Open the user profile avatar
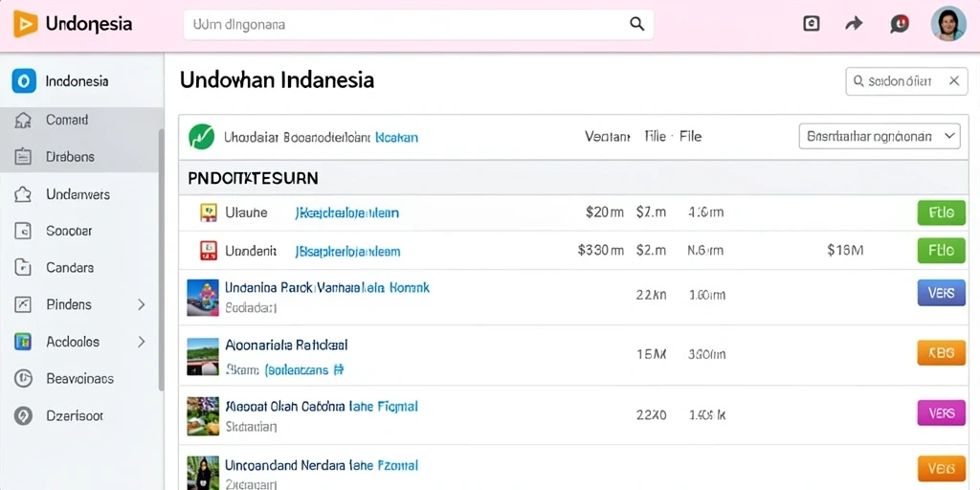 point(948,24)
